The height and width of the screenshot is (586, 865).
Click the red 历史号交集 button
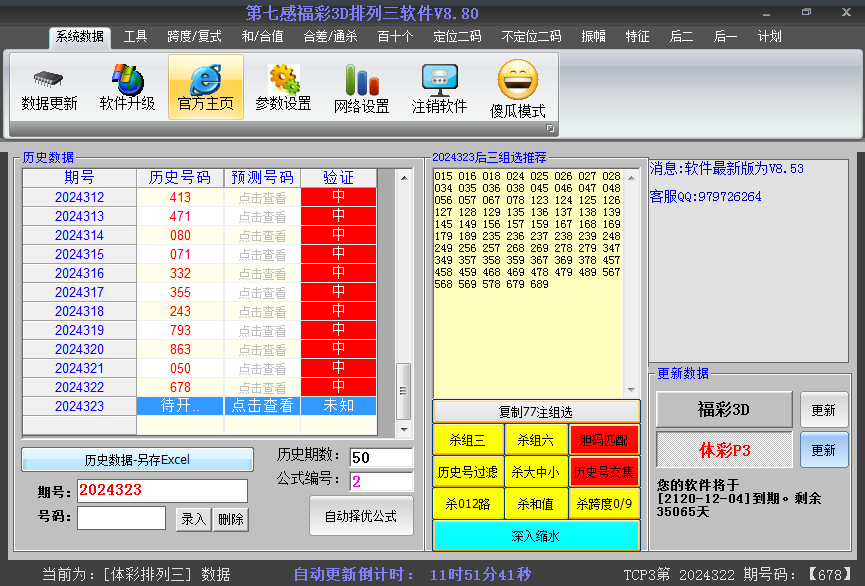pyautogui.click(x=604, y=472)
